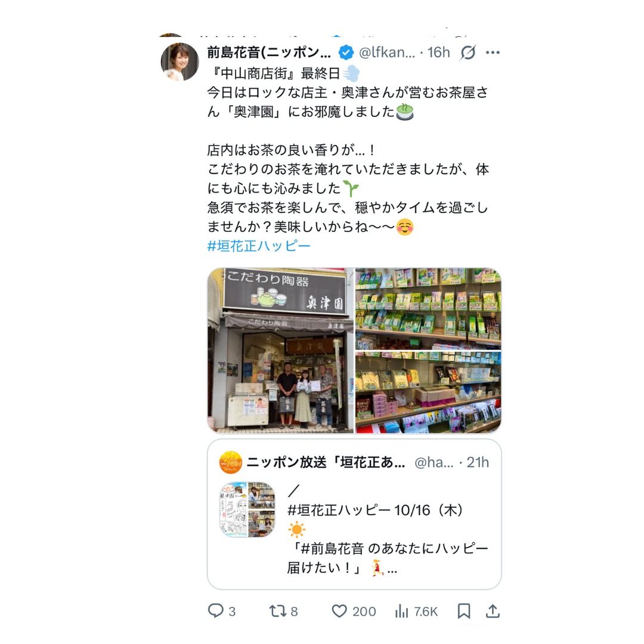Bookmark this tweet
The height and width of the screenshot is (644, 644).
point(464,611)
